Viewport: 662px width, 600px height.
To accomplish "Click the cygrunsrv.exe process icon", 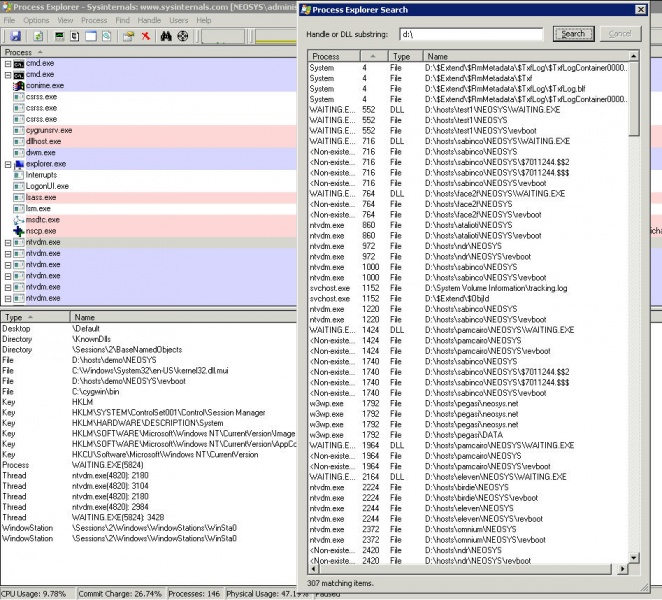I will (19, 130).
